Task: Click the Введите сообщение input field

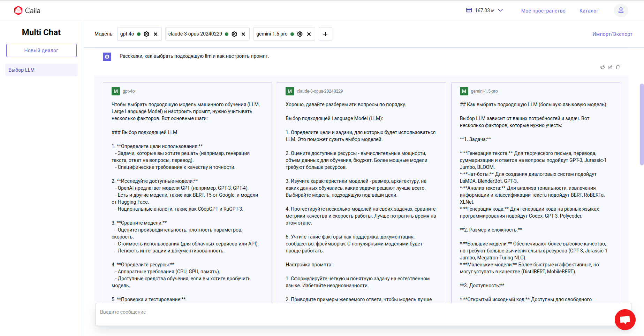Action: click(x=349, y=312)
